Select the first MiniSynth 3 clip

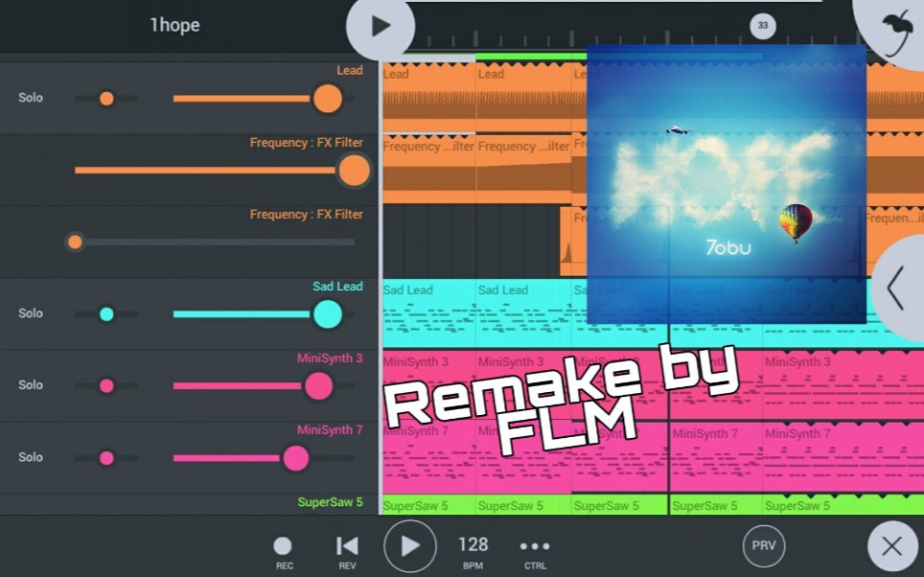[x=429, y=385]
